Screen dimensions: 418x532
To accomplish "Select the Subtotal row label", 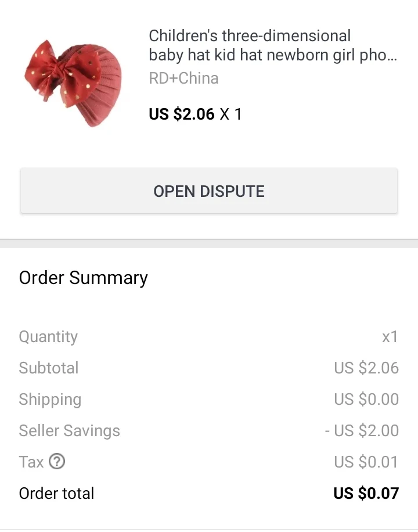I will (49, 368).
